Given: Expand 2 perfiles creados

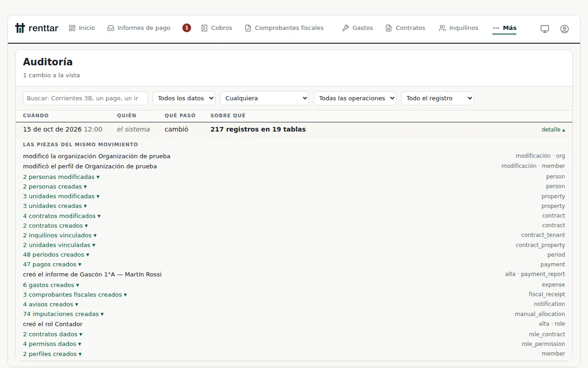Looking at the screenshot, I should pyautogui.click(x=52, y=354).
